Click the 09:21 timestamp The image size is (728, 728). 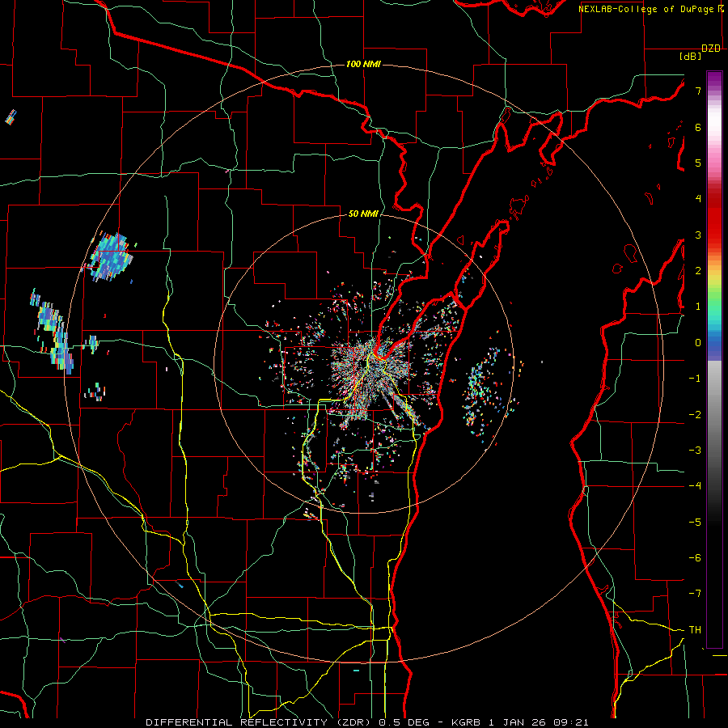click(x=571, y=722)
